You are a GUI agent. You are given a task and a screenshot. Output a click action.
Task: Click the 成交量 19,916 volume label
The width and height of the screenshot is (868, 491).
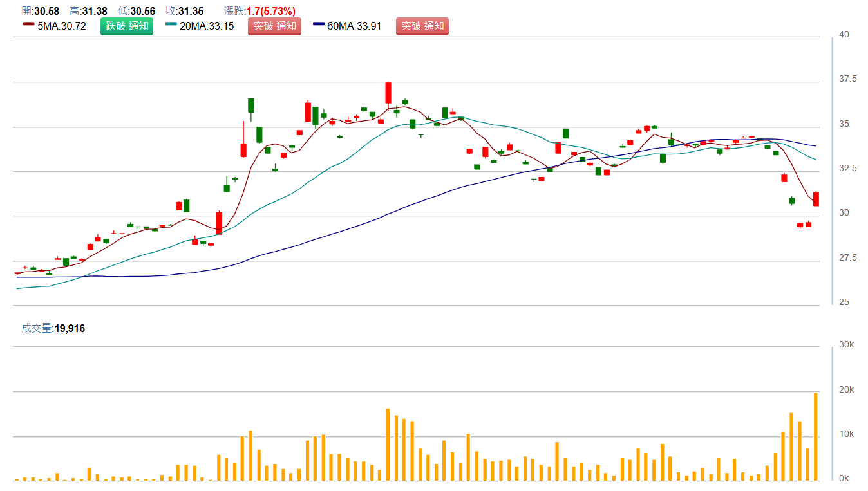coord(53,328)
